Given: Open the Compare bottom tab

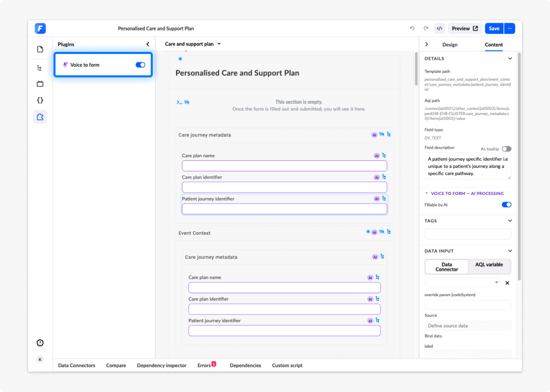Looking at the screenshot, I should [x=116, y=366].
